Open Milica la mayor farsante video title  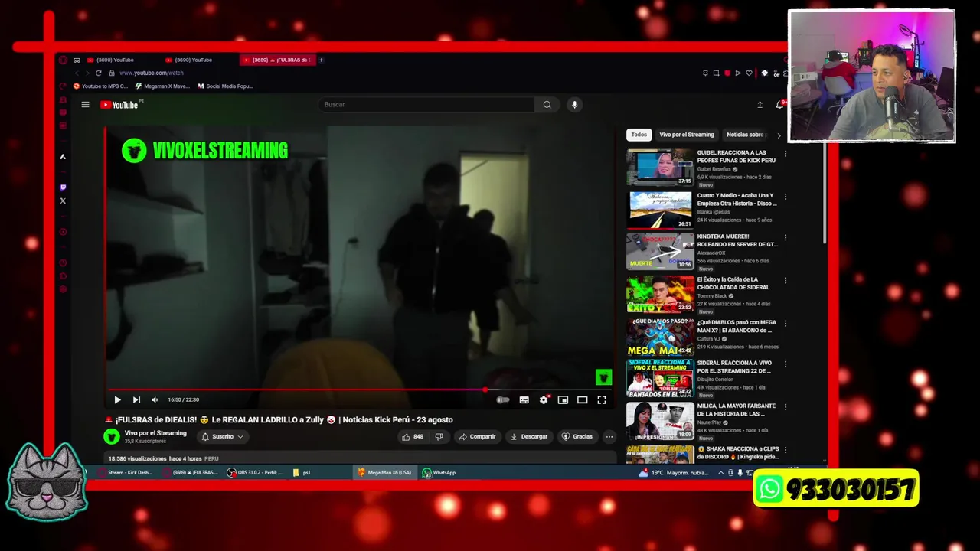tap(737, 410)
